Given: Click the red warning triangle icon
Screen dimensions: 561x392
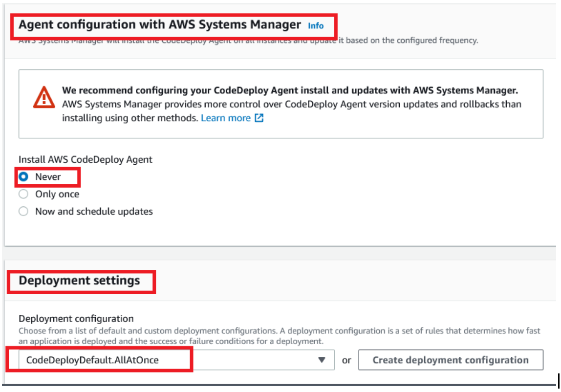Looking at the screenshot, I should 44,97.
